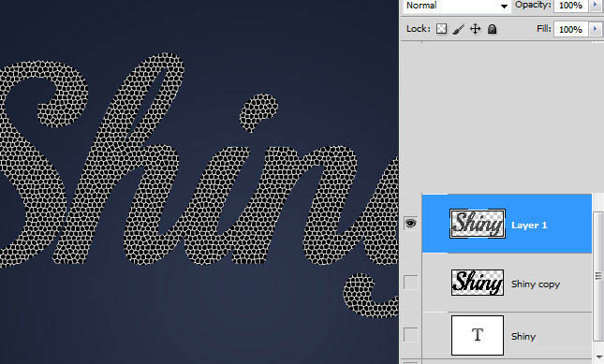This screenshot has height=364, width=604.
Task: Select the text layer T icon thumbnail
Action: [x=478, y=335]
